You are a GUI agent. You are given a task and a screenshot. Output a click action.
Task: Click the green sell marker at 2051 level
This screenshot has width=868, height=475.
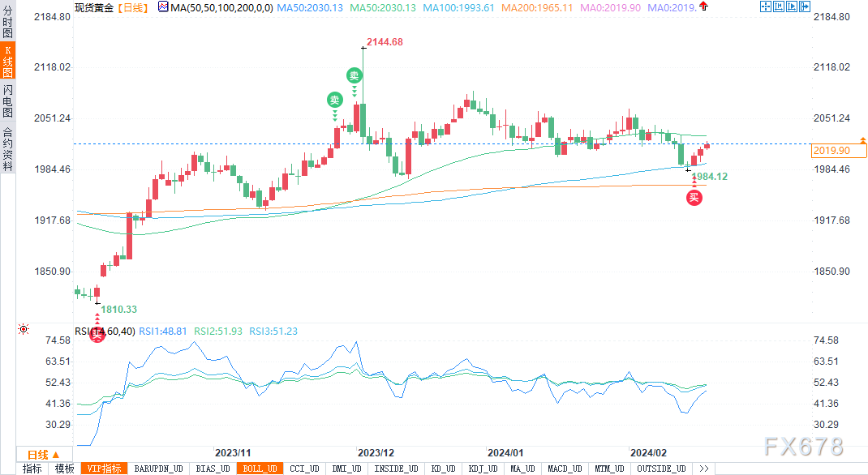point(334,100)
